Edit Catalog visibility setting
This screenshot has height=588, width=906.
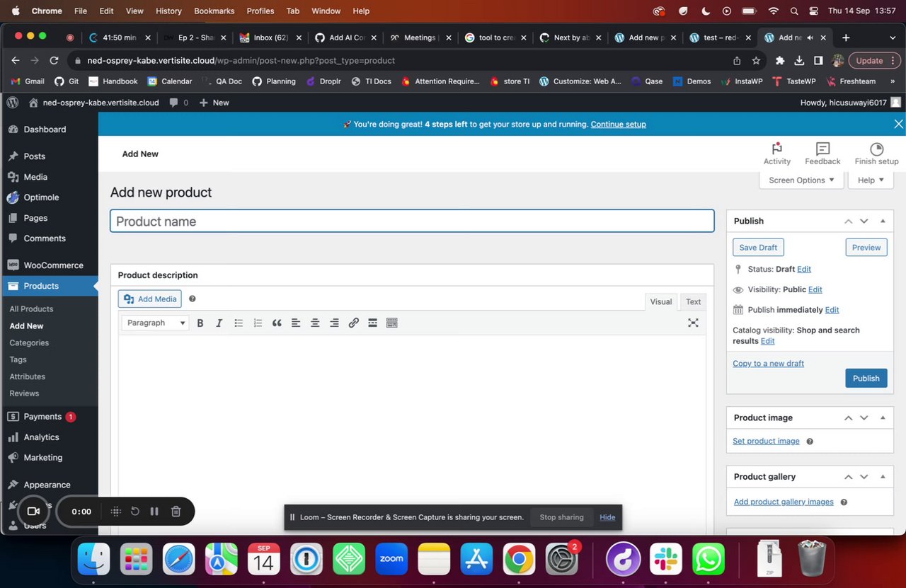pos(767,341)
